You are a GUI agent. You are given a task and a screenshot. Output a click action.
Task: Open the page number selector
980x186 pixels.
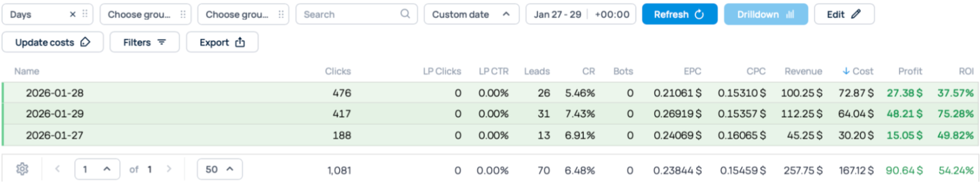[x=97, y=169]
